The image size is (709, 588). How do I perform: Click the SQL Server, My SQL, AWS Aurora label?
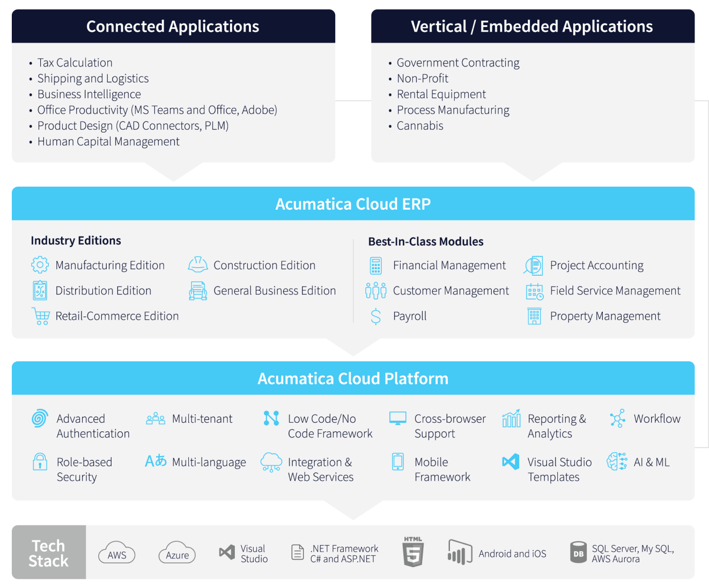(633, 554)
